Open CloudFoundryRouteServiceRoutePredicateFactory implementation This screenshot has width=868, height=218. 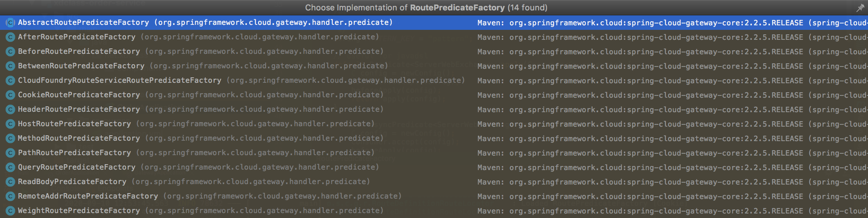click(x=119, y=81)
